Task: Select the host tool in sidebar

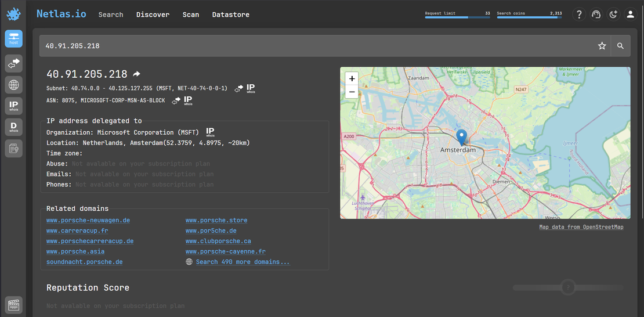Action: pos(13,39)
